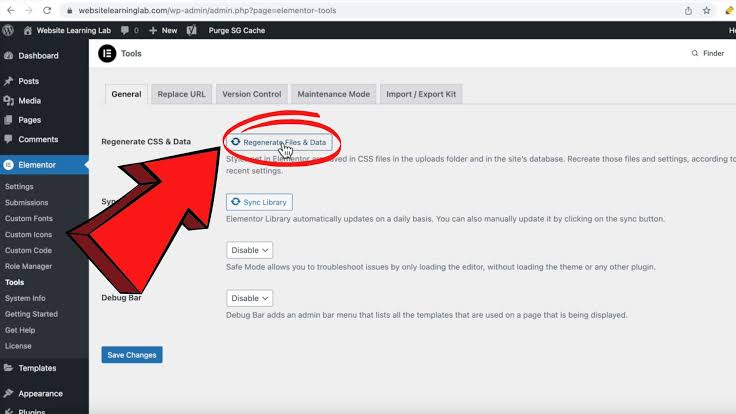
Task: Bookmark page with star icon
Action: tap(706, 10)
